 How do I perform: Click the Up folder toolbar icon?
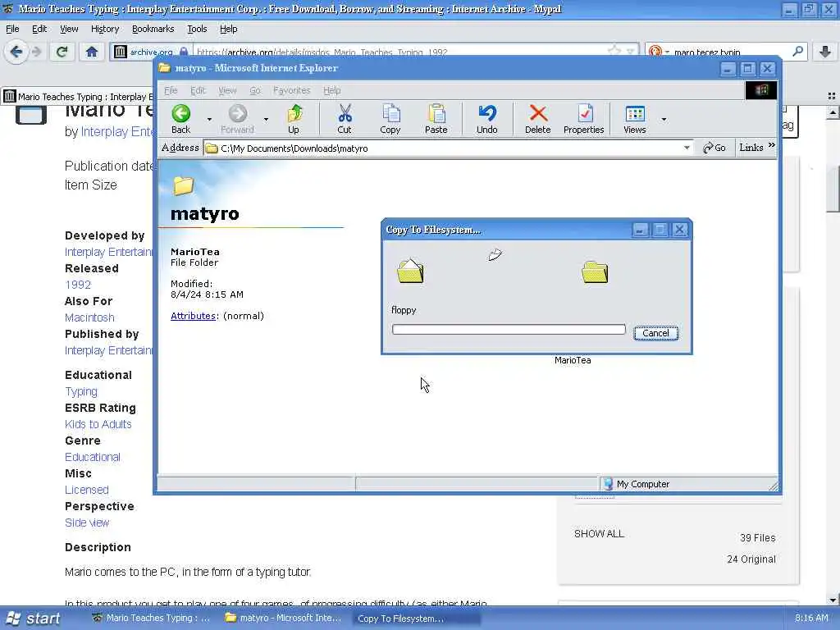(x=294, y=118)
